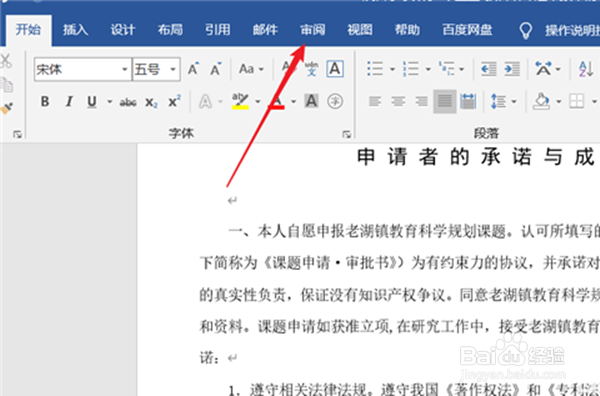This screenshot has width=600, height=396.
Task: Expand the numbering dropdown arrow
Action: 428,69
